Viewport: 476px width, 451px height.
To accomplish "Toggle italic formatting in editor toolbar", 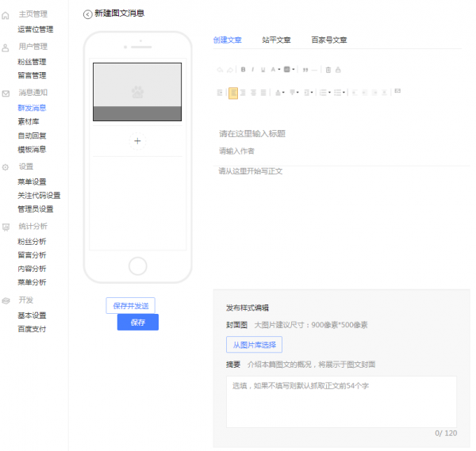I will coord(253,70).
